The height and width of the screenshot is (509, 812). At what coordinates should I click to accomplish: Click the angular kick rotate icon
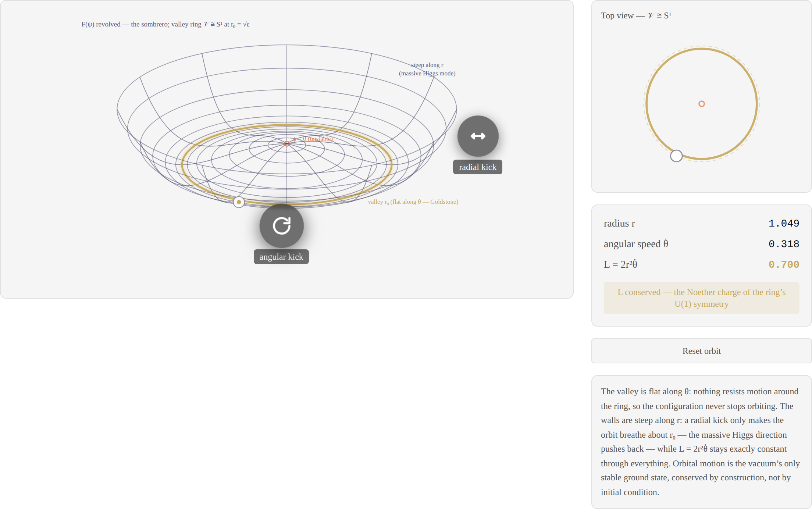click(282, 226)
